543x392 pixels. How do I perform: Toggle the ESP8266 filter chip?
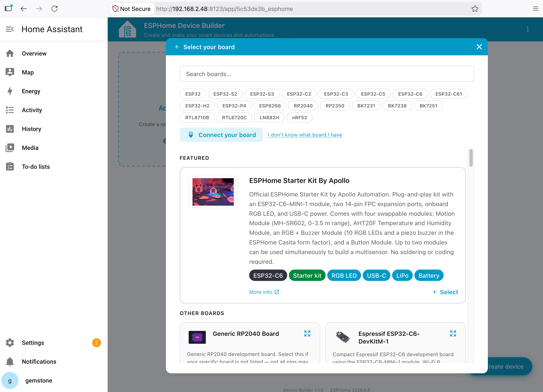(270, 106)
